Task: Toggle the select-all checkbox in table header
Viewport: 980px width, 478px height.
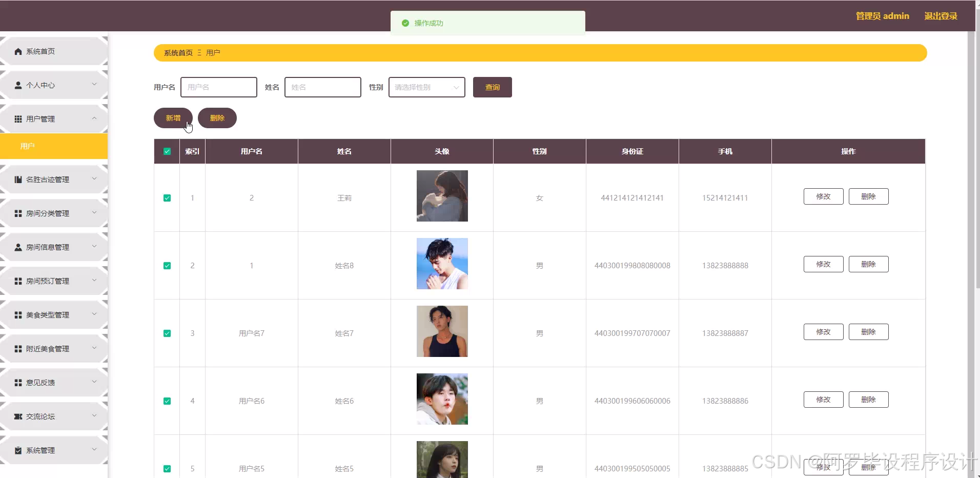Action: 167,151
